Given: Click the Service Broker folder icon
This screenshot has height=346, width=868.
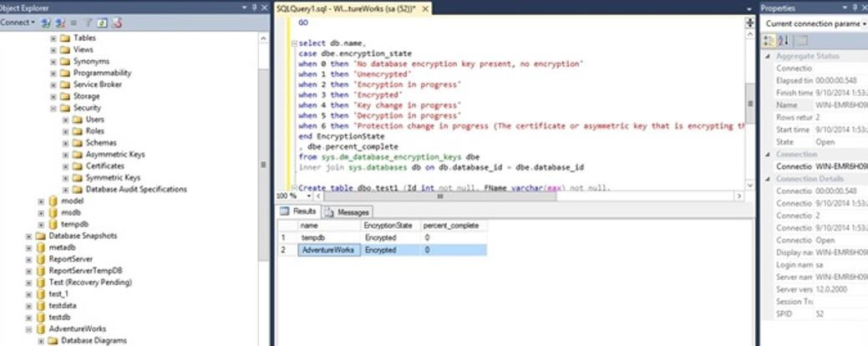Looking at the screenshot, I should coord(65,84).
